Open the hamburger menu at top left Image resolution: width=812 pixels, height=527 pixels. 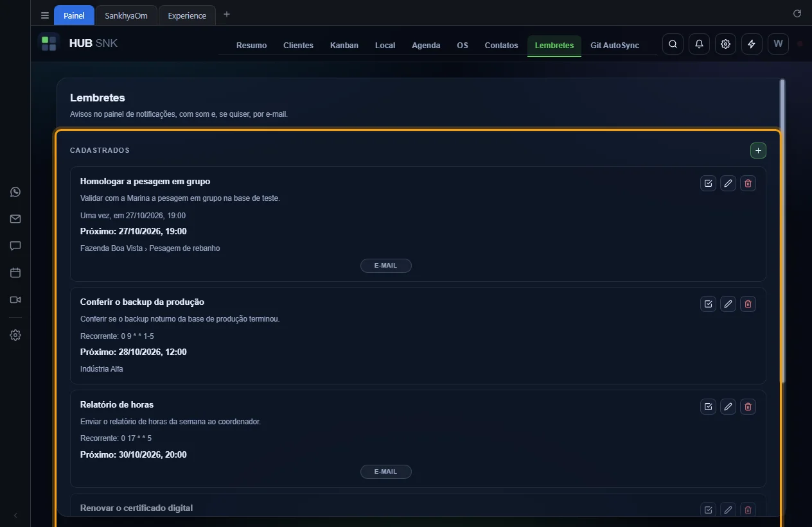point(44,15)
